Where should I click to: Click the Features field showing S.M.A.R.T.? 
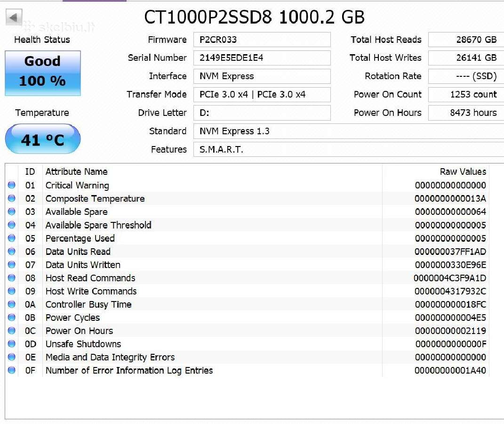point(349,150)
